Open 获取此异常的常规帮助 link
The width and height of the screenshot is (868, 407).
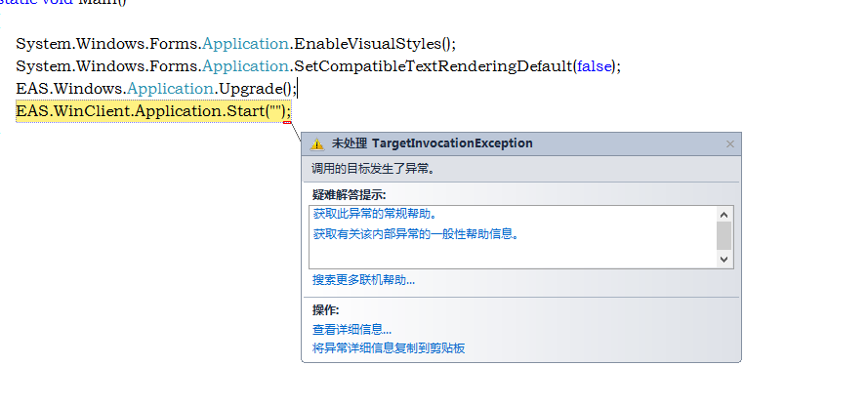click(x=375, y=214)
